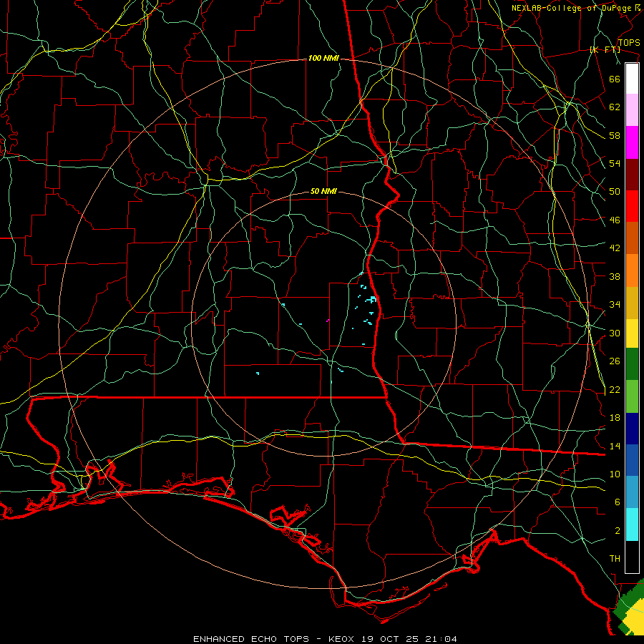This screenshot has height=644, width=644.
Task: Click the legend value 38
Action: coord(615,277)
